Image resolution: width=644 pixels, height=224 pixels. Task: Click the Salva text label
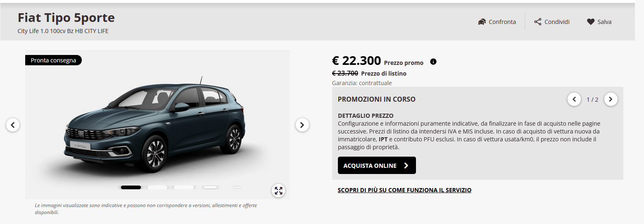tap(604, 22)
